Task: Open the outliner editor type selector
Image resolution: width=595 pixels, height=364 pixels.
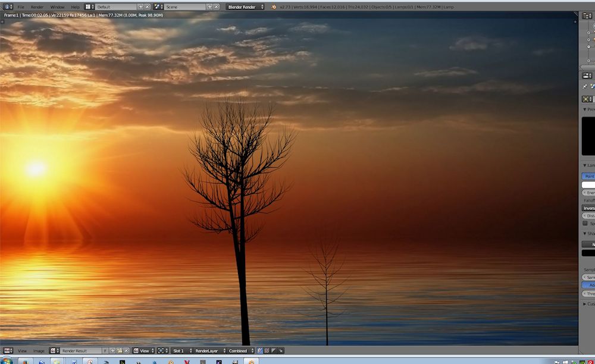Action: 587,15
